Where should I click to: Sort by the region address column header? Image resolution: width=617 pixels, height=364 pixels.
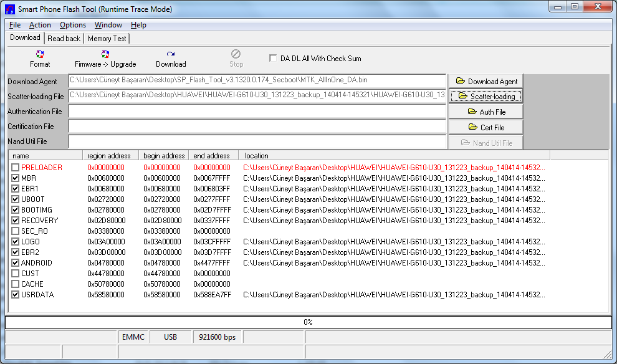pyautogui.click(x=110, y=156)
